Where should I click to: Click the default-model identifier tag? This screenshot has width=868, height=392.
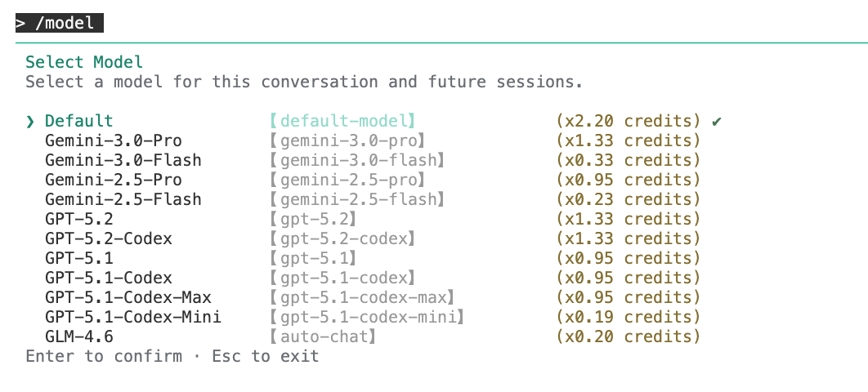342,122
